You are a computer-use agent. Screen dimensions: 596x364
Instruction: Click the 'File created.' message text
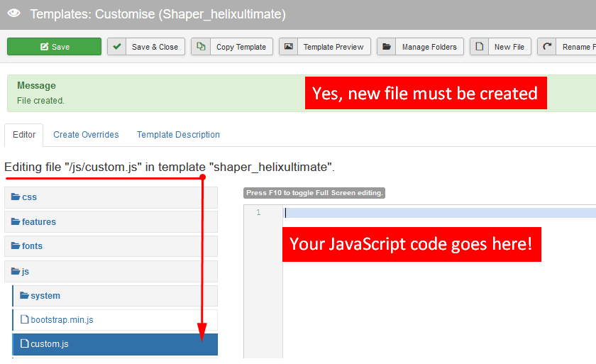coord(40,101)
